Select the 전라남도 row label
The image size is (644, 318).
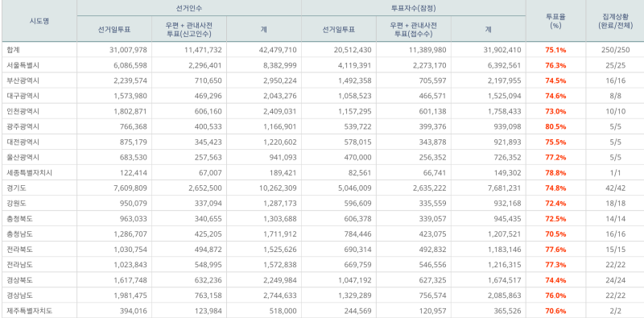point(19,265)
